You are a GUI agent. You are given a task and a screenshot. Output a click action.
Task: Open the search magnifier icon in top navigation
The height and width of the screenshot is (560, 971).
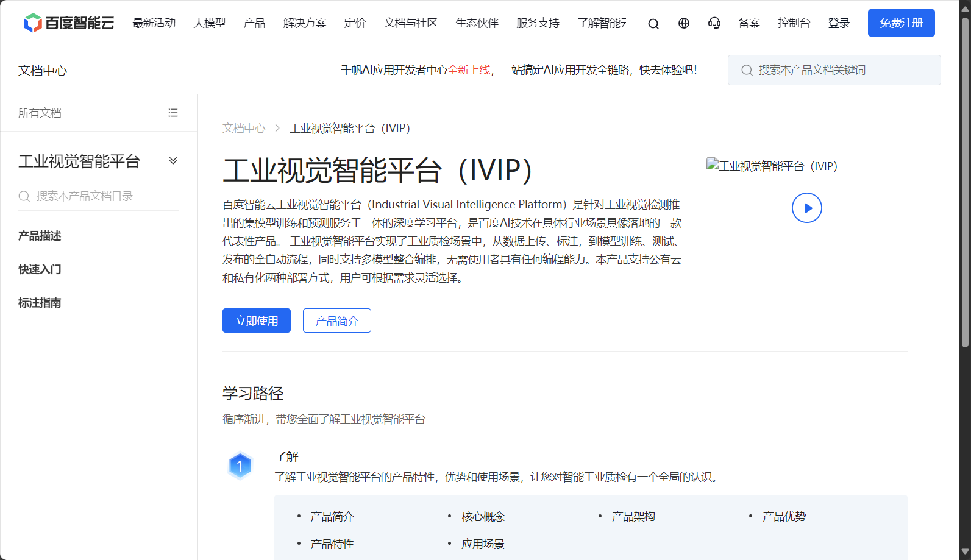coord(653,24)
